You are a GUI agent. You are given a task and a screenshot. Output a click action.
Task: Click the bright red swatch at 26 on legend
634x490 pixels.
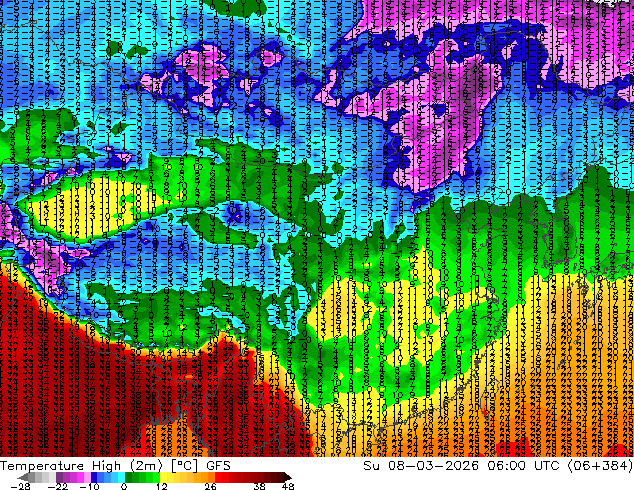(x=218, y=477)
